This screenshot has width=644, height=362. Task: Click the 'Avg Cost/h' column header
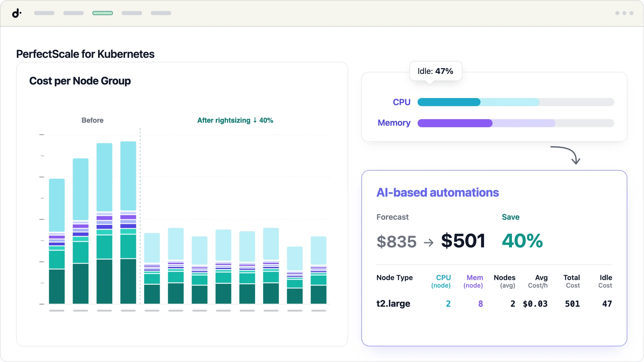pos(538,282)
